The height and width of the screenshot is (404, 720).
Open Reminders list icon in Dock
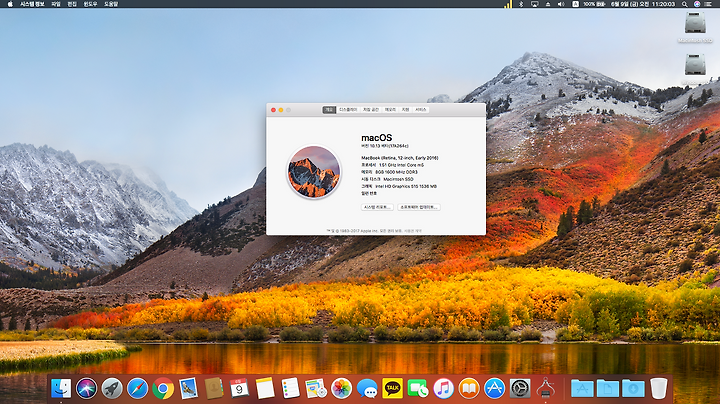pos(290,388)
